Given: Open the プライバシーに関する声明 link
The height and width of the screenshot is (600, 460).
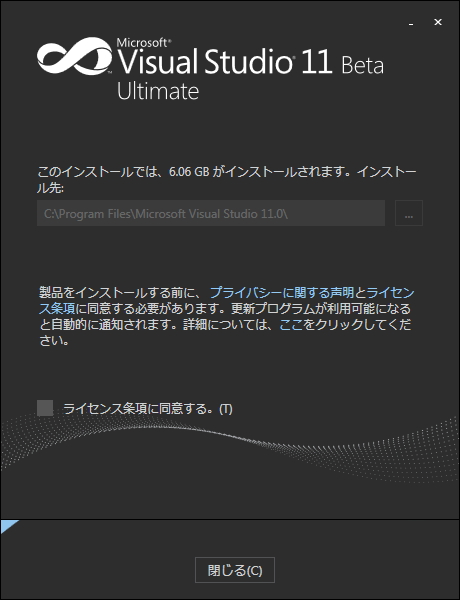Looking at the screenshot, I should click(282, 293).
